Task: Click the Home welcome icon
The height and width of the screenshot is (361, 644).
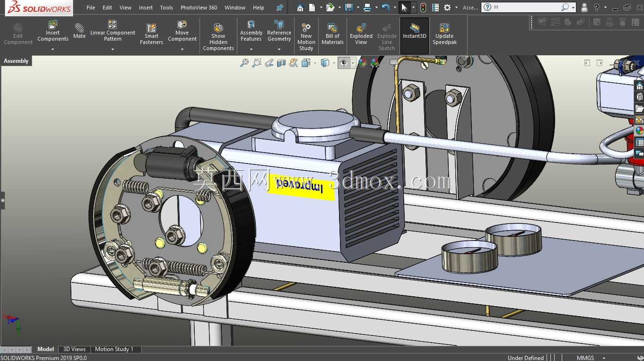Action: coord(300,8)
